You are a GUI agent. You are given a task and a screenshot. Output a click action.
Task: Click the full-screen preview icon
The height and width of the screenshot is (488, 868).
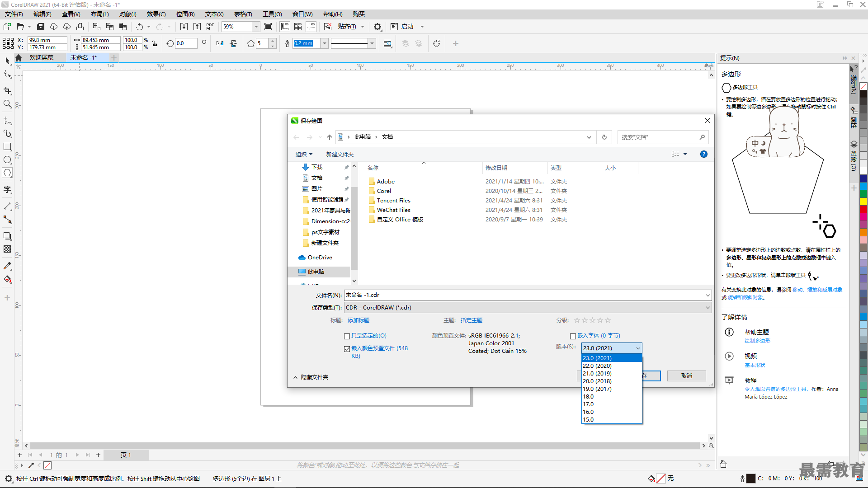268,27
